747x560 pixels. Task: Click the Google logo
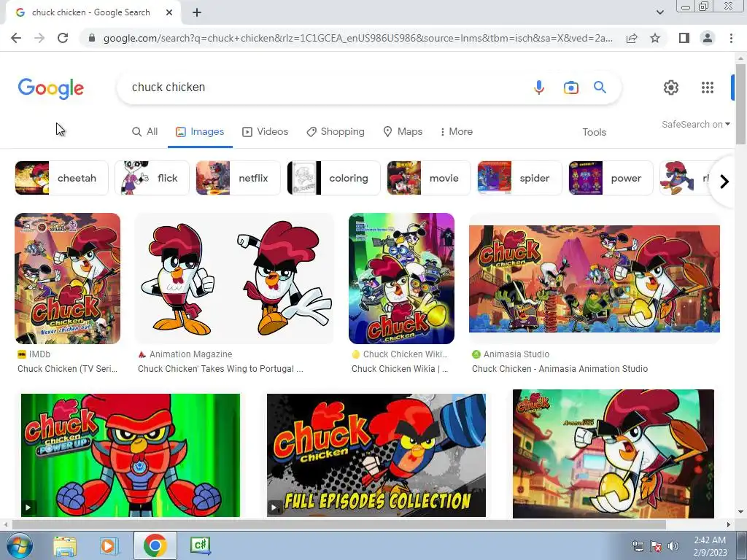[51, 88]
